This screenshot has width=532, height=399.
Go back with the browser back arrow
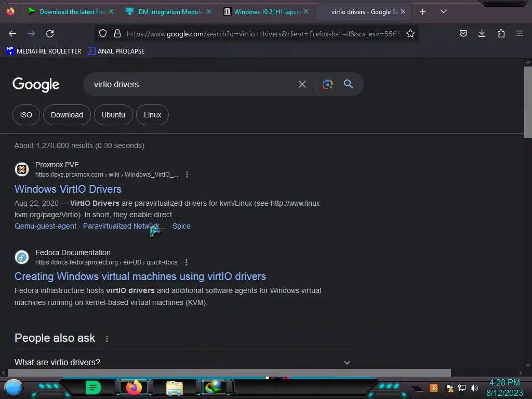(x=12, y=34)
